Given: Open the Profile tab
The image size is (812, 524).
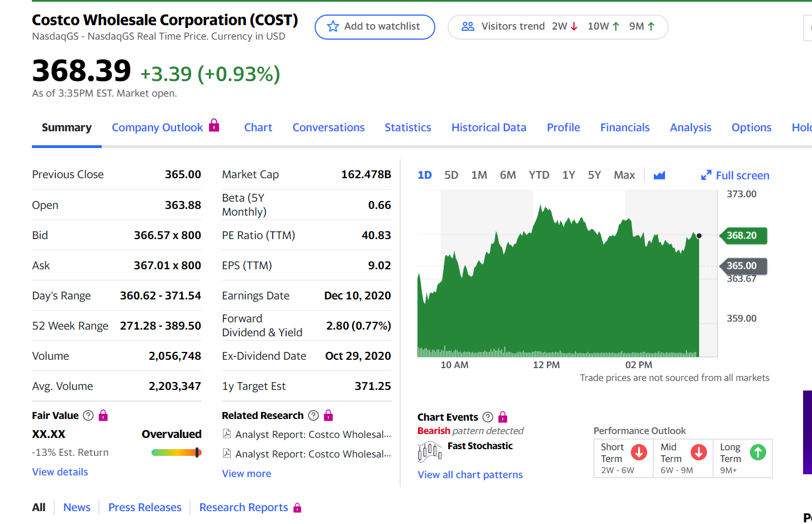Looking at the screenshot, I should [563, 127].
